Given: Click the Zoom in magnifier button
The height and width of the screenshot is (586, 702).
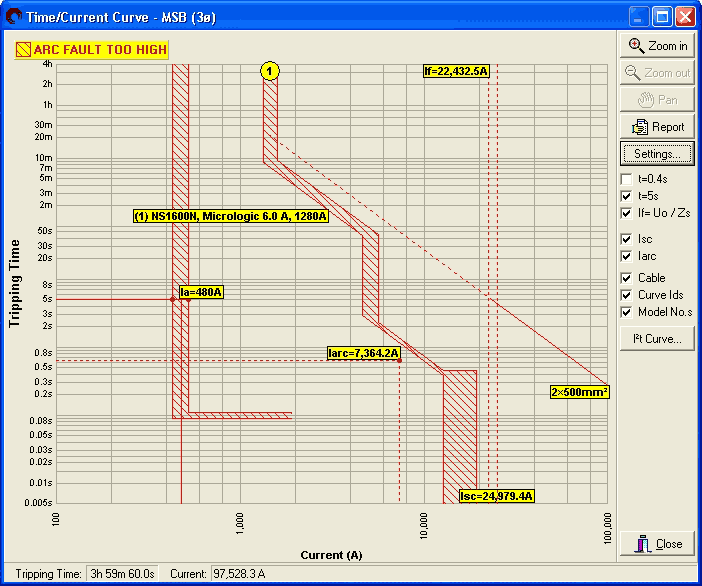Looking at the screenshot, I should [657, 46].
